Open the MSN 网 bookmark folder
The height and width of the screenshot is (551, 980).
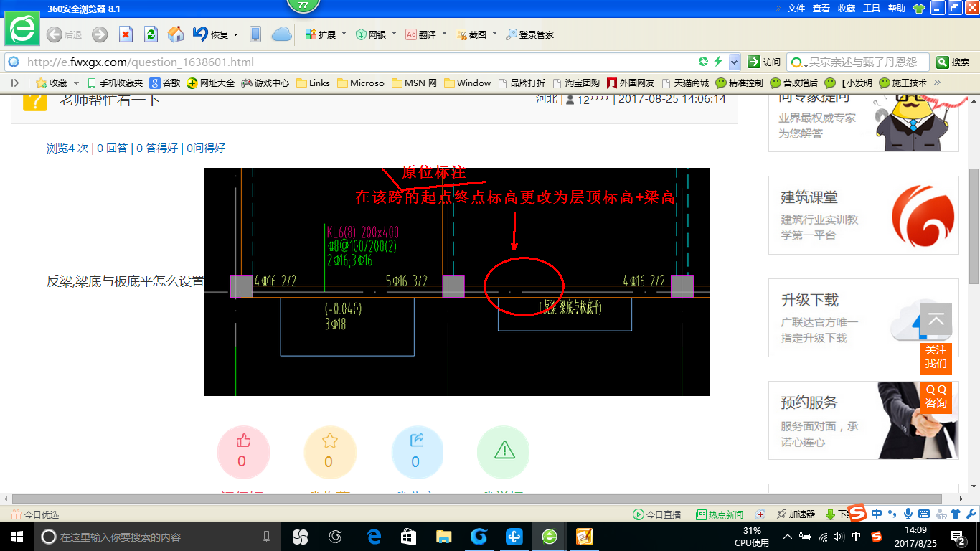pos(415,83)
